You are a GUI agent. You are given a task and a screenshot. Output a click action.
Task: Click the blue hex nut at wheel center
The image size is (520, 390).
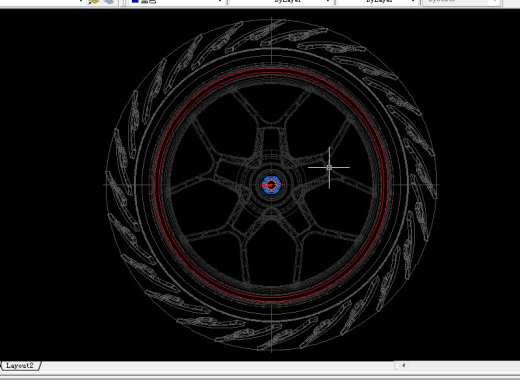click(271, 185)
